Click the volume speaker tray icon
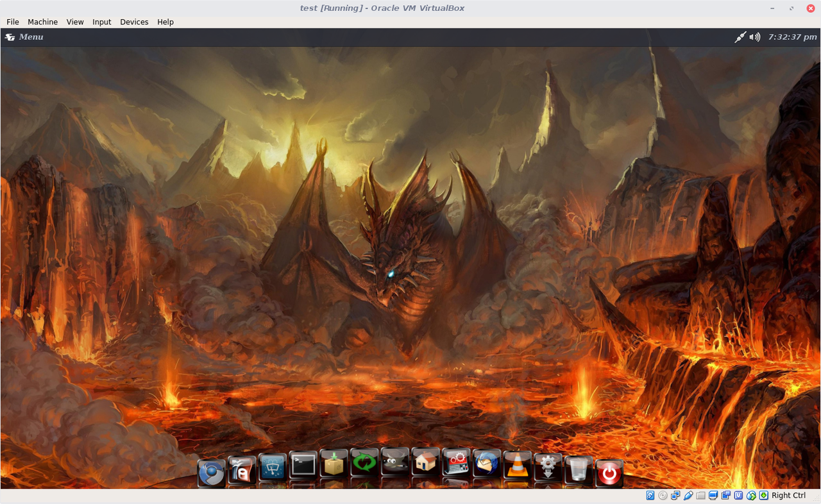Screen dimensions: 821x504 coord(755,37)
